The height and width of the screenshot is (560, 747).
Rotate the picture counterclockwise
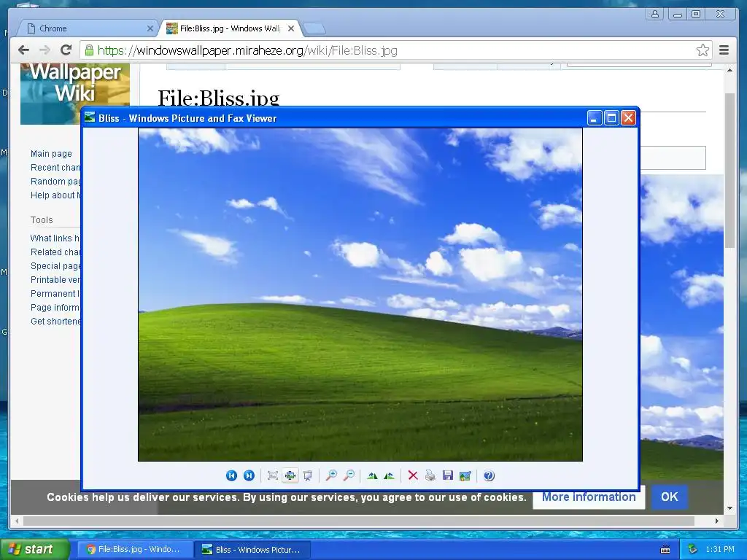pyautogui.click(x=390, y=475)
